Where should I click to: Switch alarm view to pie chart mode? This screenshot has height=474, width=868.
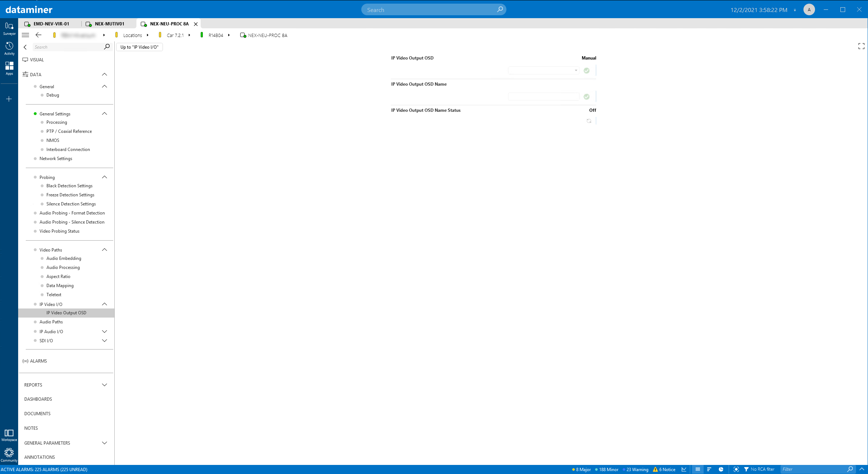point(721,469)
